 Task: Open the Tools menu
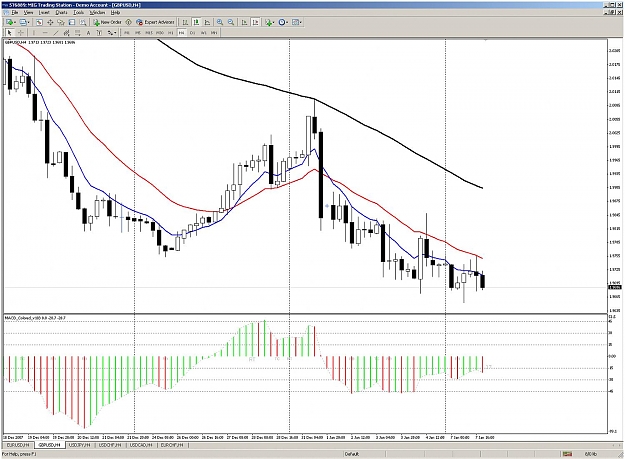[79, 13]
